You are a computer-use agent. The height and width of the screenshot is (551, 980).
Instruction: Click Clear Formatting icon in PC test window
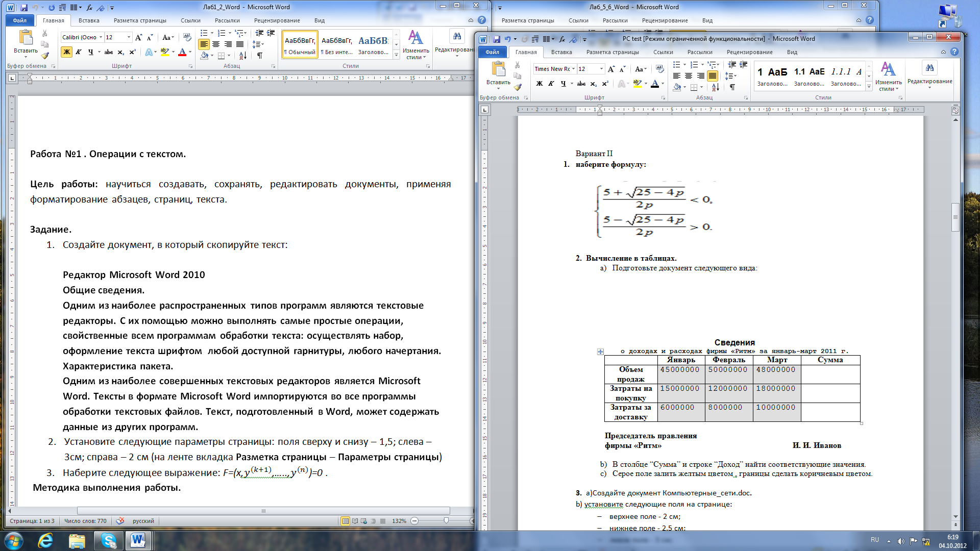[660, 69]
